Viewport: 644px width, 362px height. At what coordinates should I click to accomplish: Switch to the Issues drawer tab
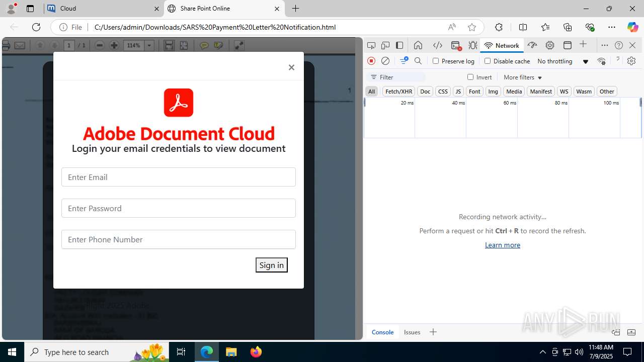pyautogui.click(x=412, y=332)
